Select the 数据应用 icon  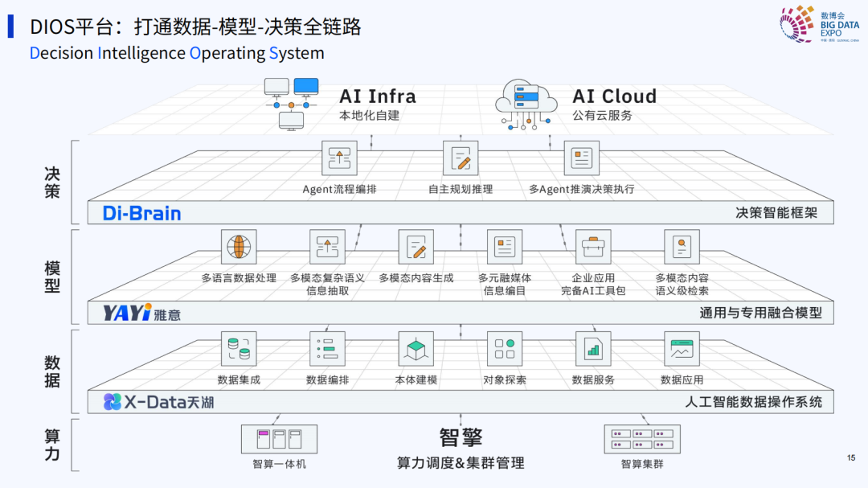682,349
